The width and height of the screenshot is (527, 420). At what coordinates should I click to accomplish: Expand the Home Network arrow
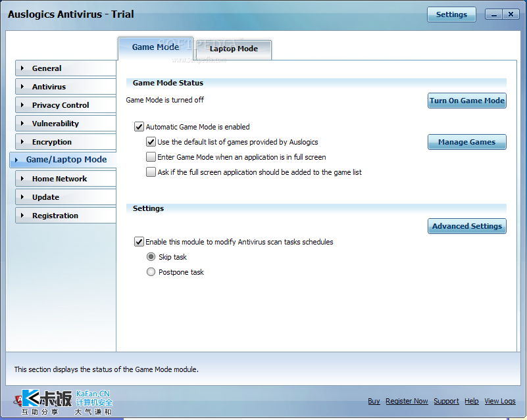22,179
